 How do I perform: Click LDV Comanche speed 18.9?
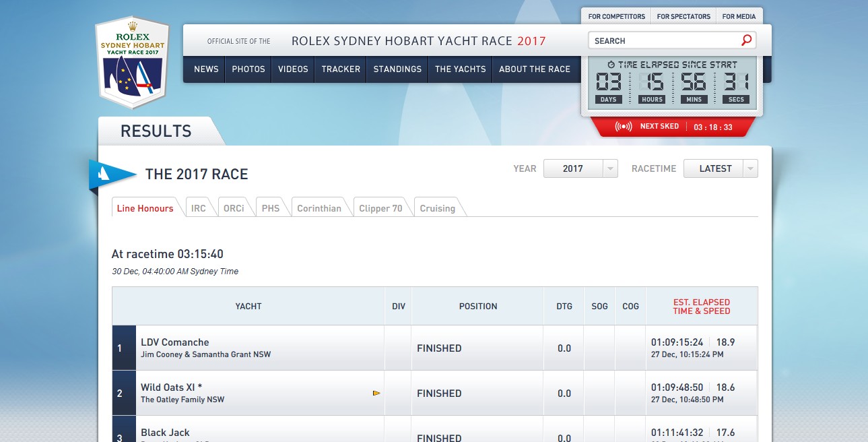pyautogui.click(x=726, y=342)
